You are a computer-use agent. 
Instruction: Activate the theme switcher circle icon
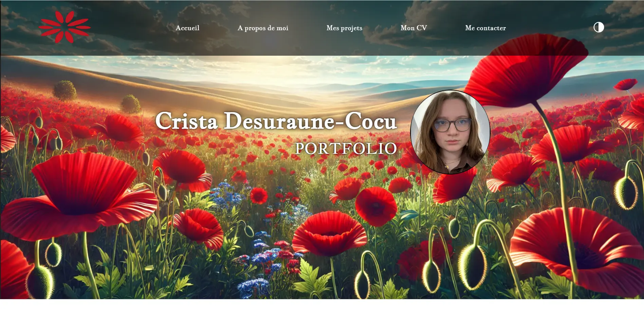[599, 27]
